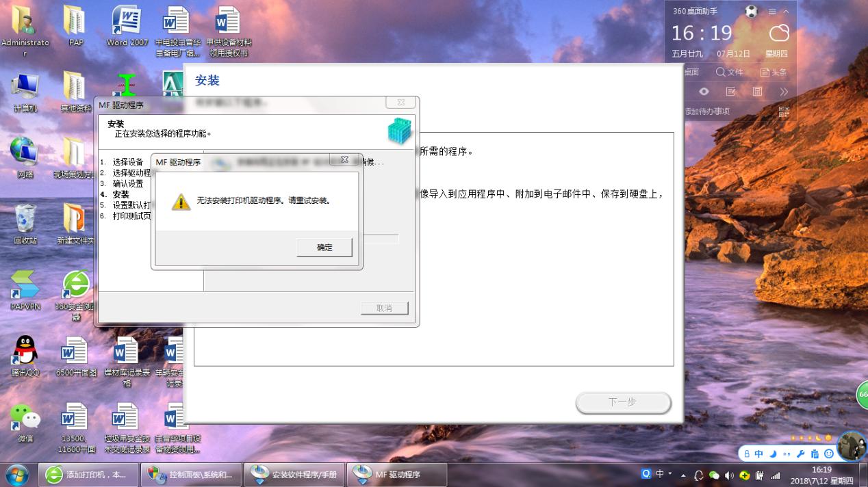Toggle the eye icon on 360 desktop assistant
Image resolution: width=868 pixels, height=487 pixels.
pyautogui.click(x=703, y=91)
